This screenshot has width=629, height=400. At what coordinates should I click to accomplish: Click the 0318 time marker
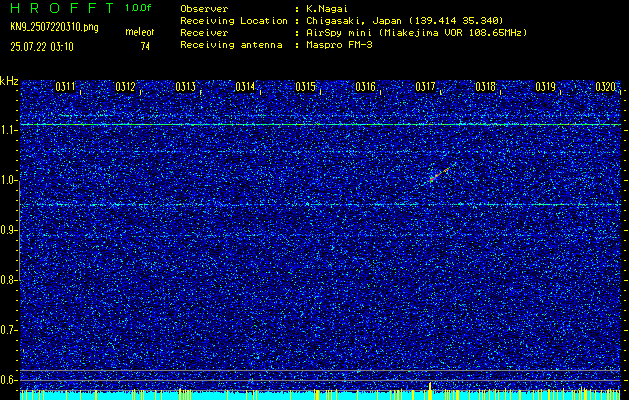coord(485,87)
